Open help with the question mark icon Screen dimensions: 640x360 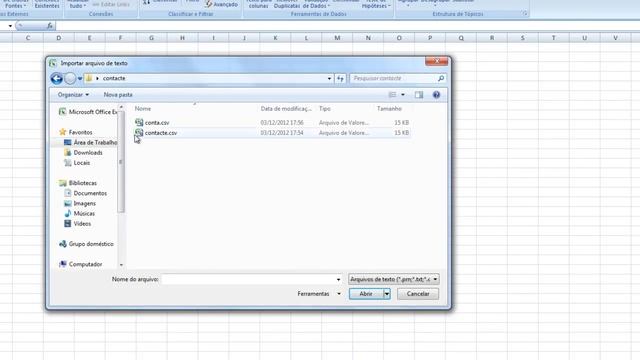[x=436, y=95]
